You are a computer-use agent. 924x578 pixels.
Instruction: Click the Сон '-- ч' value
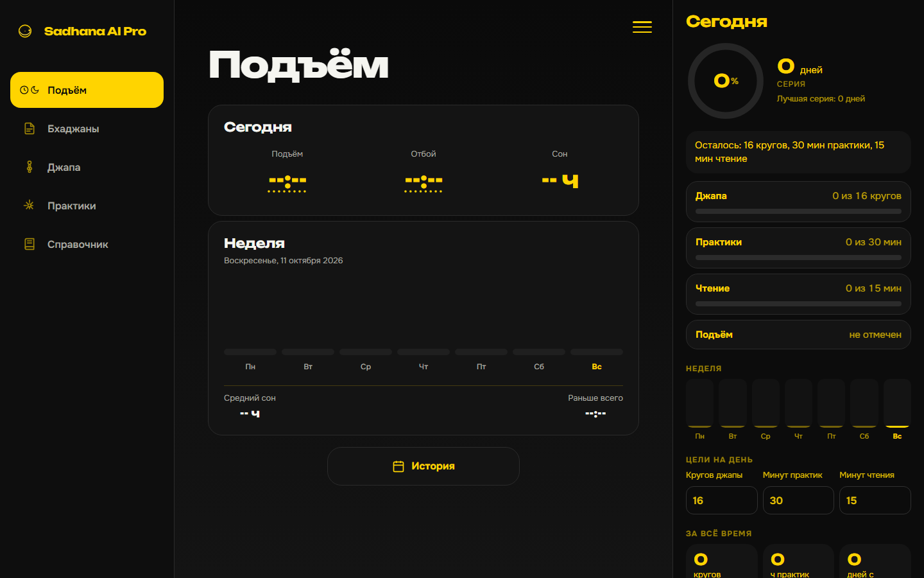560,180
